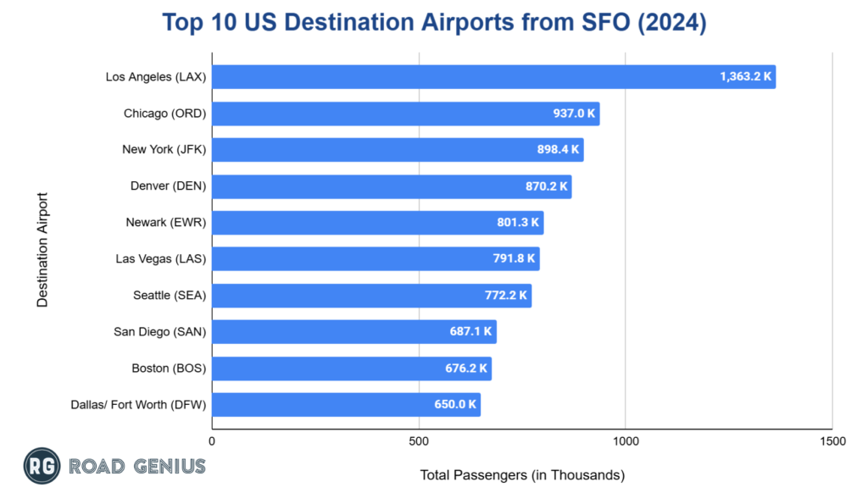
Task: Click the ROAD GENIUS brand text
Action: click(x=136, y=466)
